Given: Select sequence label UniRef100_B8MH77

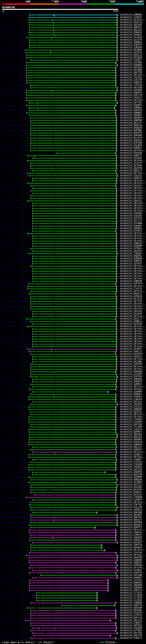Looking at the screenshot, I should click(x=131, y=432).
